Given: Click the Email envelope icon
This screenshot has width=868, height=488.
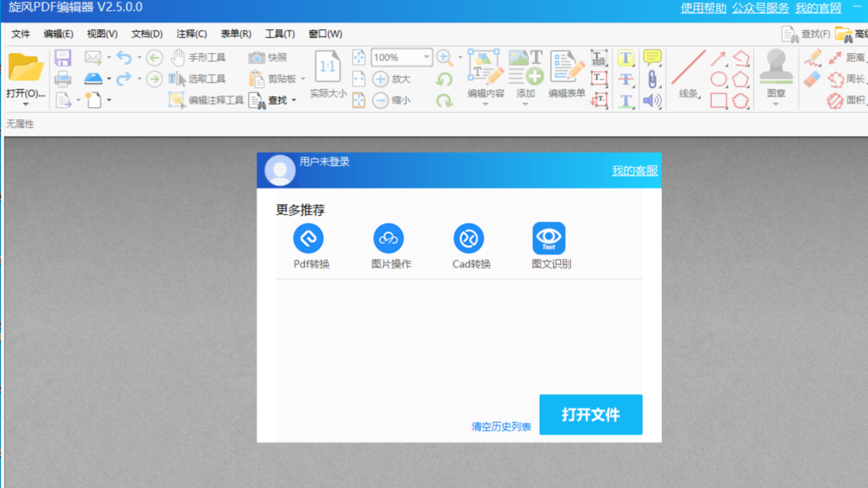Looking at the screenshot, I should click(93, 58).
